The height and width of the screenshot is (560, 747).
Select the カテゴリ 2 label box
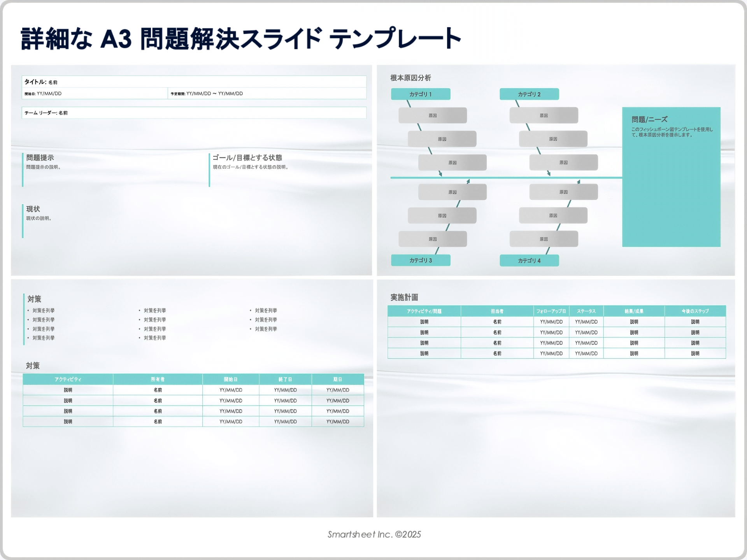(529, 94)
